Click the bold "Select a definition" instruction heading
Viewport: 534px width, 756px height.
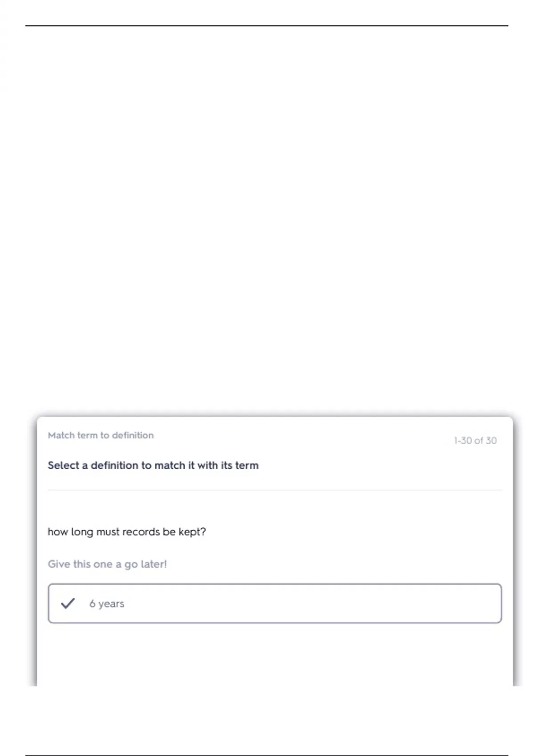[x=153, y=465]
